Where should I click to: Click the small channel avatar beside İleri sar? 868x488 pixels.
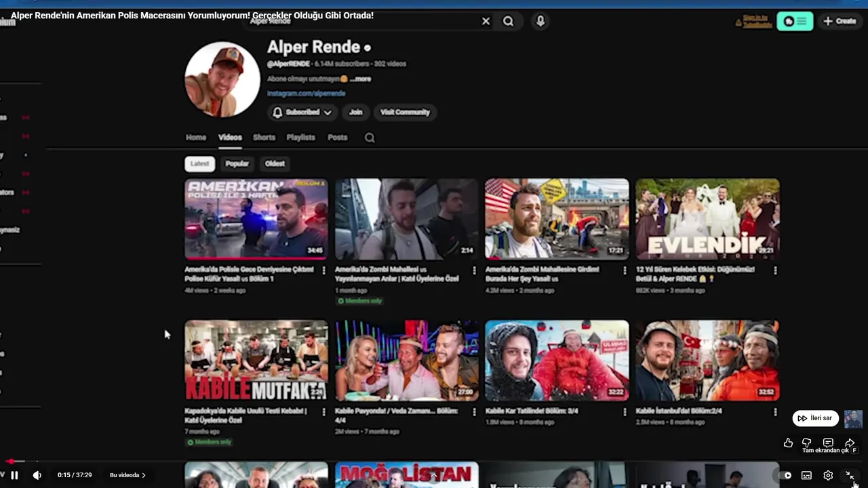[853, 419]
